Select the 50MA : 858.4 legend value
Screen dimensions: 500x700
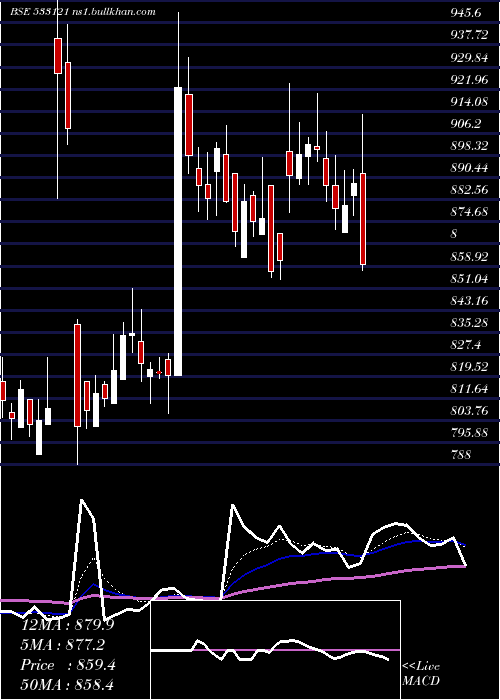click(x=67, y=685)
